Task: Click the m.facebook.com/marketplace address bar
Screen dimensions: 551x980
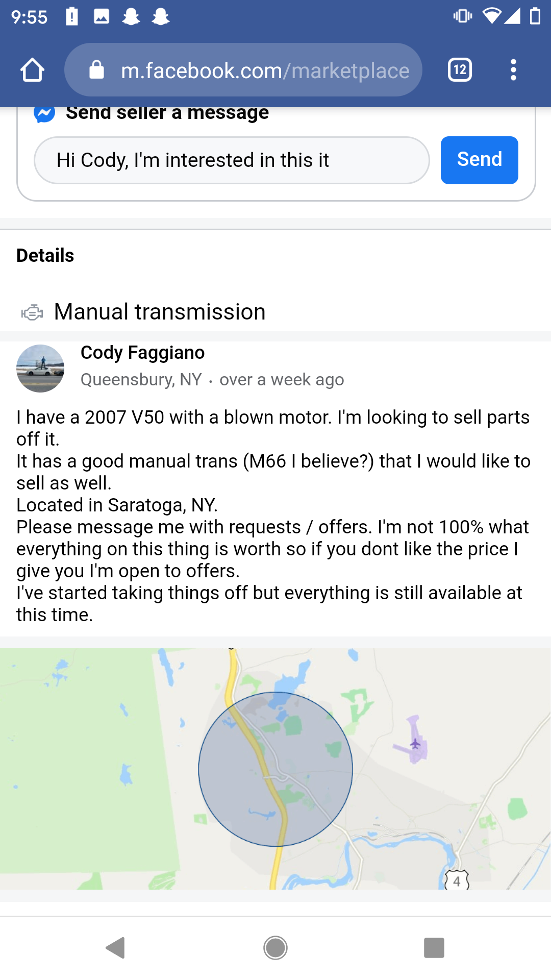Action: pyautogui.click(x=264, y=70)
